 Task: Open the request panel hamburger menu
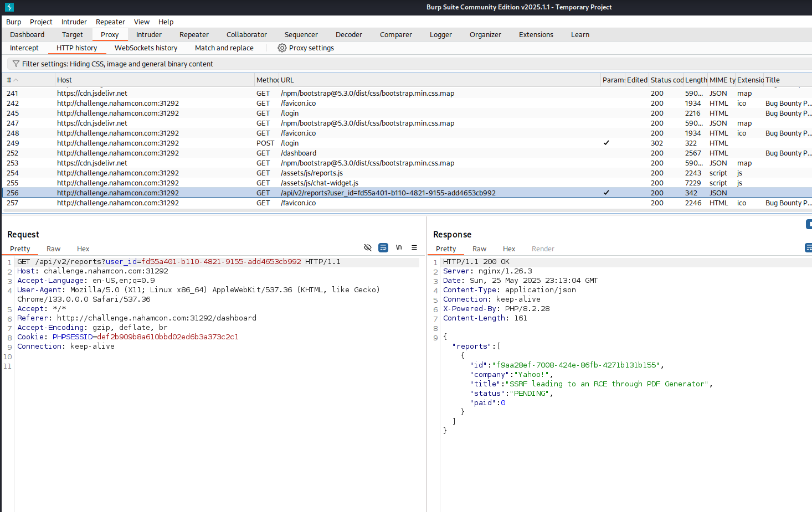coord(414,247)
